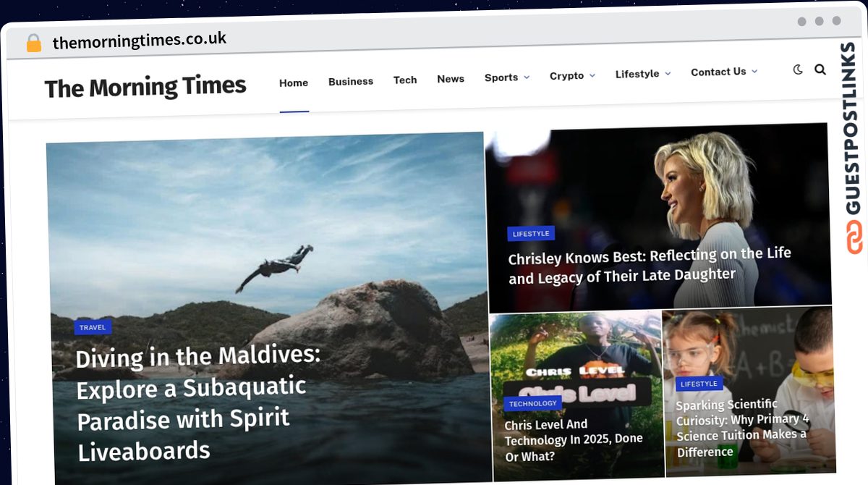Click the address bar URL themorningtimes.co.uk

(x=140, y=41)
